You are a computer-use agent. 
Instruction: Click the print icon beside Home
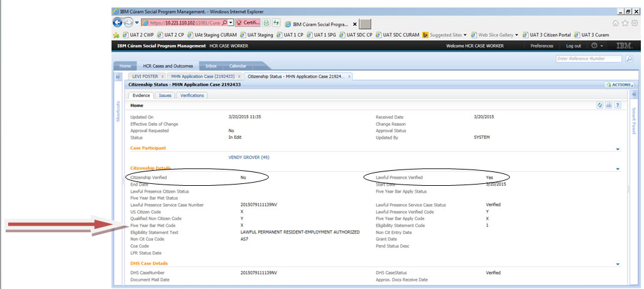(x=609, y=105)
